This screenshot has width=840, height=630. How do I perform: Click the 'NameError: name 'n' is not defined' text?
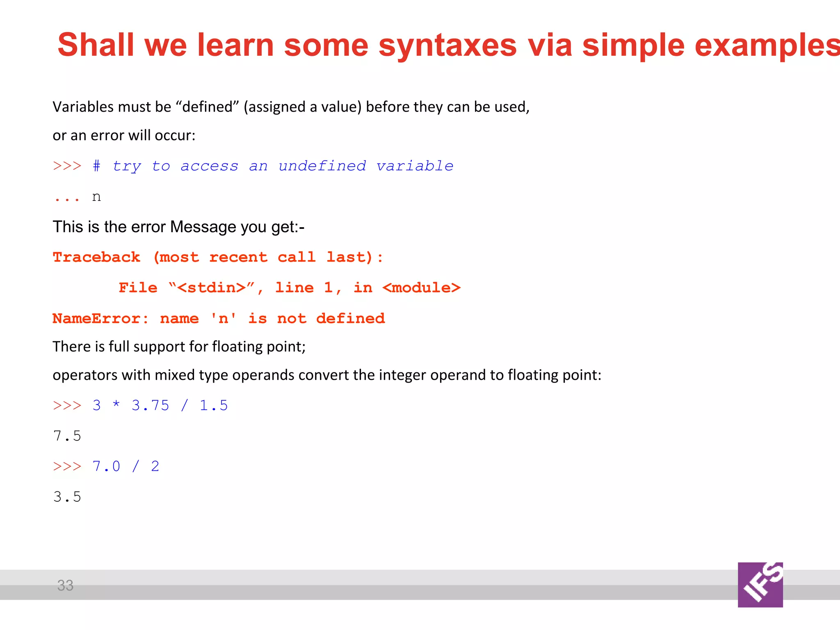coord(219,319)
